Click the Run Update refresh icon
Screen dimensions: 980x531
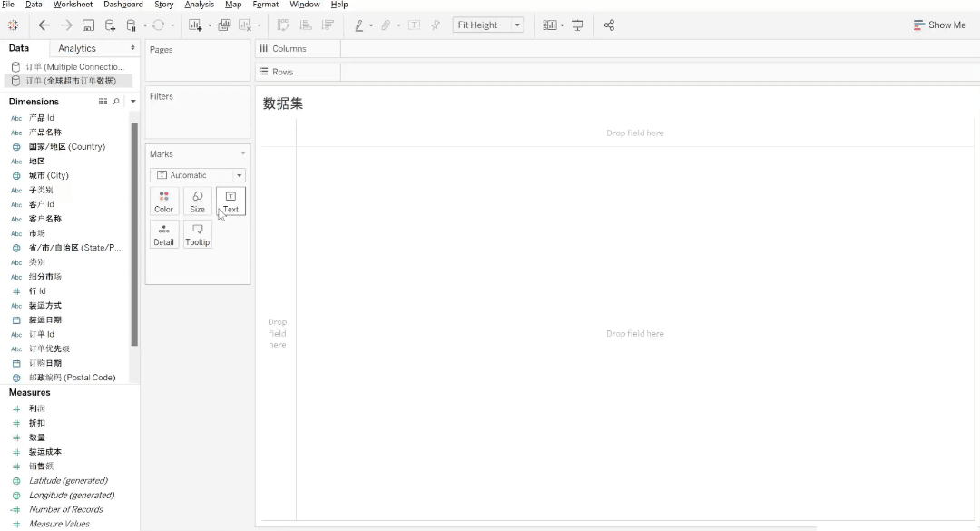click(x=159, y=25)
